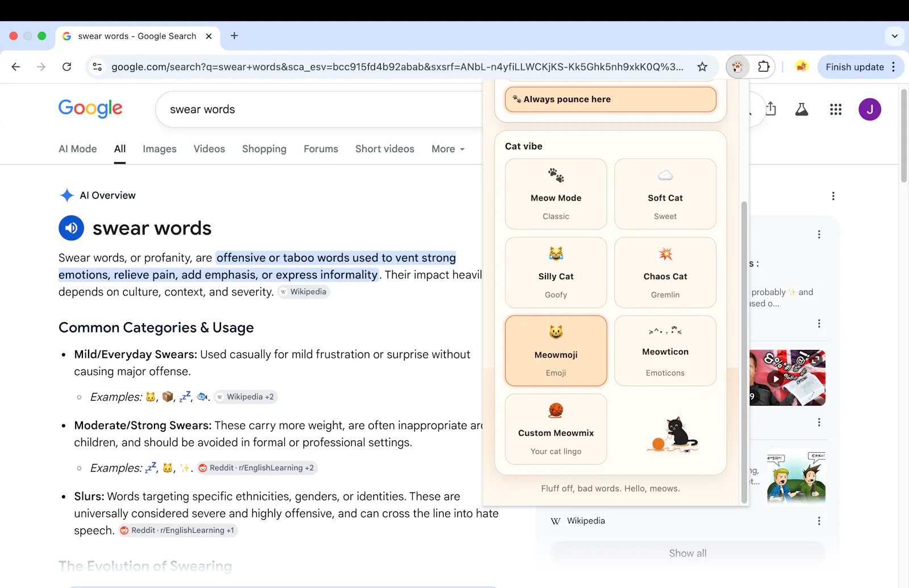
Task: Open Wikipedia source in sidebar
Action: [586, 521]
